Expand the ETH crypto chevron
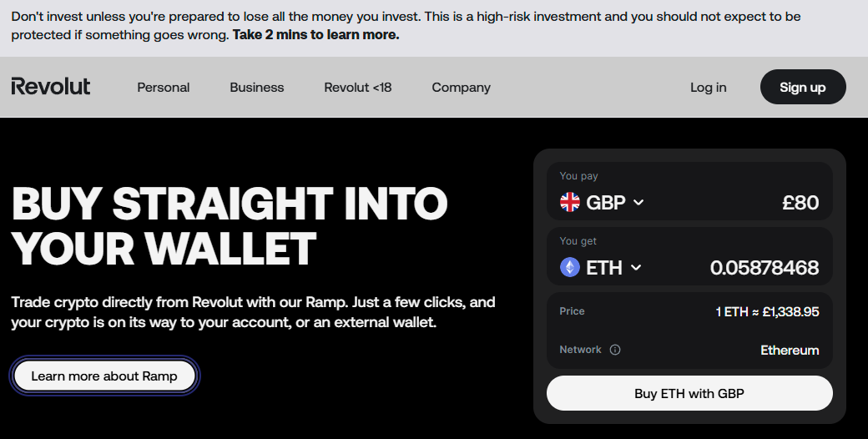 (636, 267)
